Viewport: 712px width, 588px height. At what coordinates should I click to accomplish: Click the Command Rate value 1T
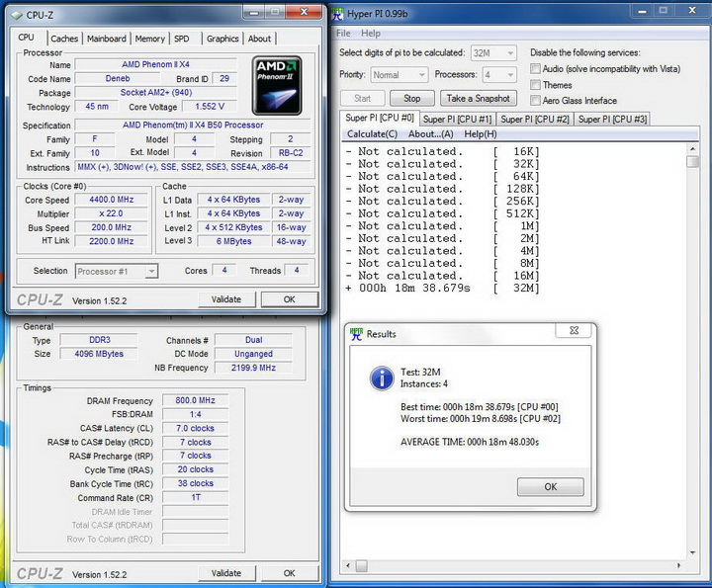(195, 498)
